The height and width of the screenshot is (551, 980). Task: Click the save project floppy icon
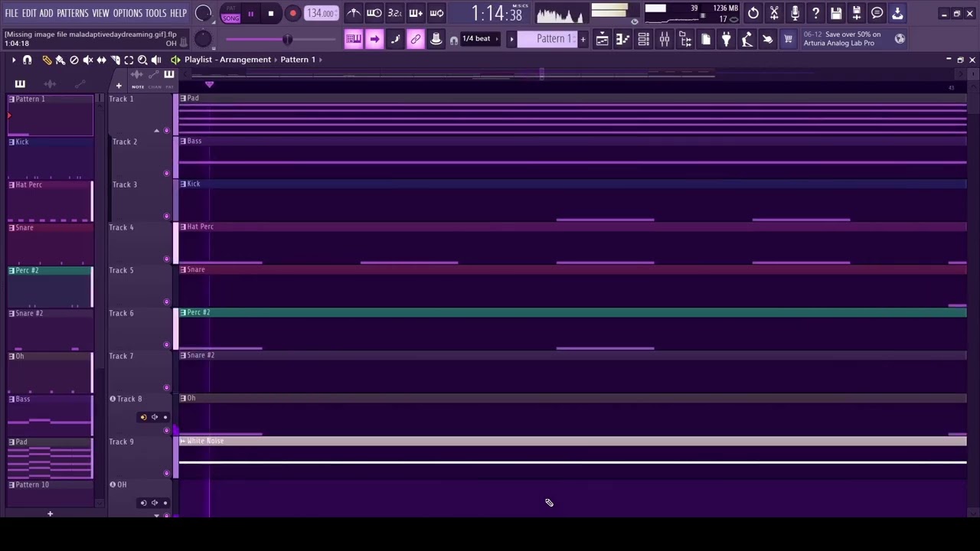(836, 13)
